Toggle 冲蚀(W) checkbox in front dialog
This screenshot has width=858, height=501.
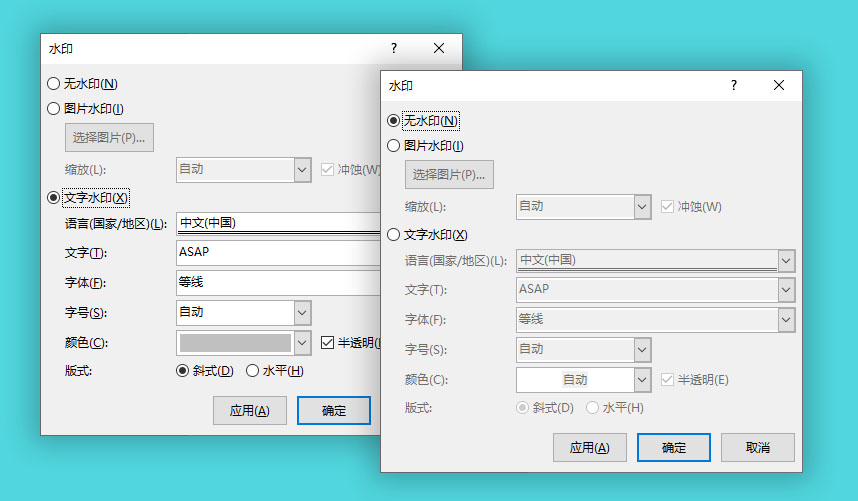(667, 207)
